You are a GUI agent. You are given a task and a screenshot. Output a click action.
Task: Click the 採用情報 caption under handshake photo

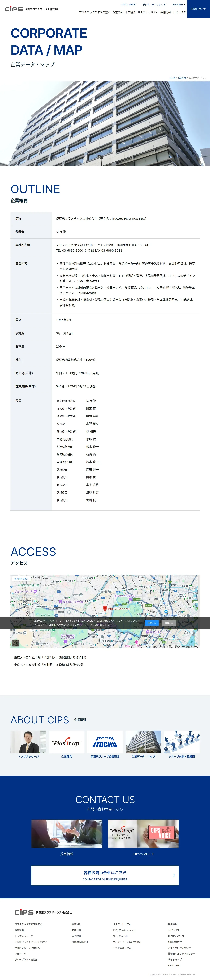[67, 854]
